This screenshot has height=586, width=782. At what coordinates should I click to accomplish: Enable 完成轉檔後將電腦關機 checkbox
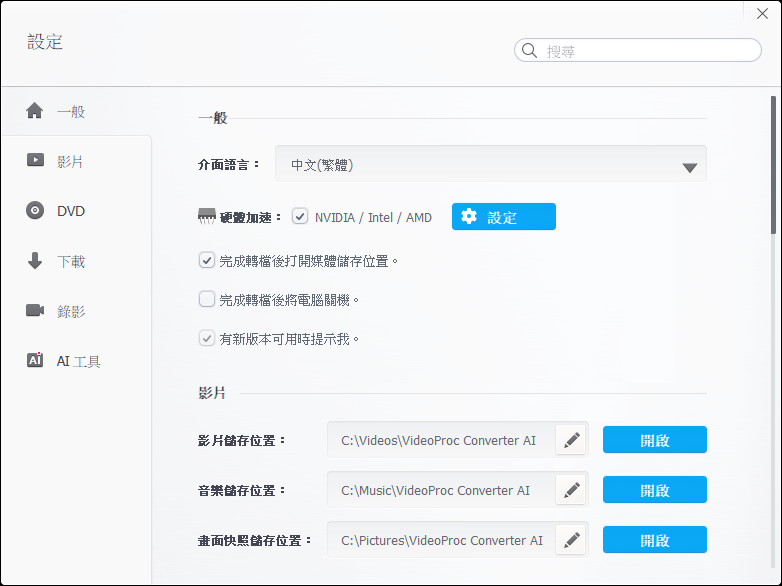(207, 299)
